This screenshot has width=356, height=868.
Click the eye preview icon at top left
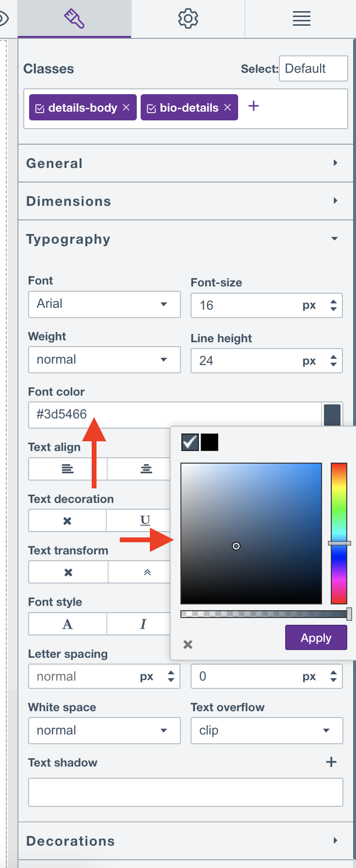[x=4, y=18]
